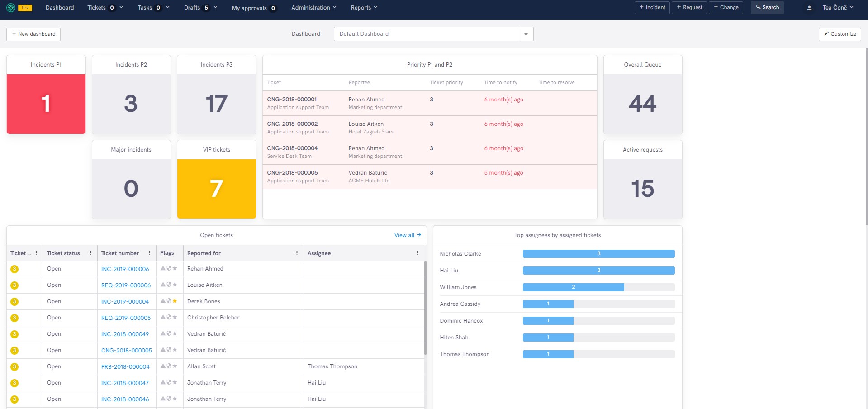Open the Ticket number column options menu
Viewport: 868px width, 409px height.
[150, 253]
